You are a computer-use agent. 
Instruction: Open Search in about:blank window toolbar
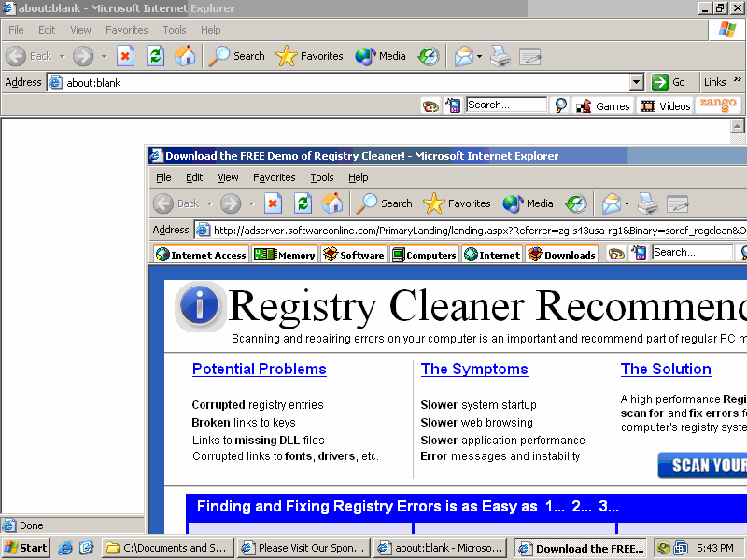pos(237,56)
